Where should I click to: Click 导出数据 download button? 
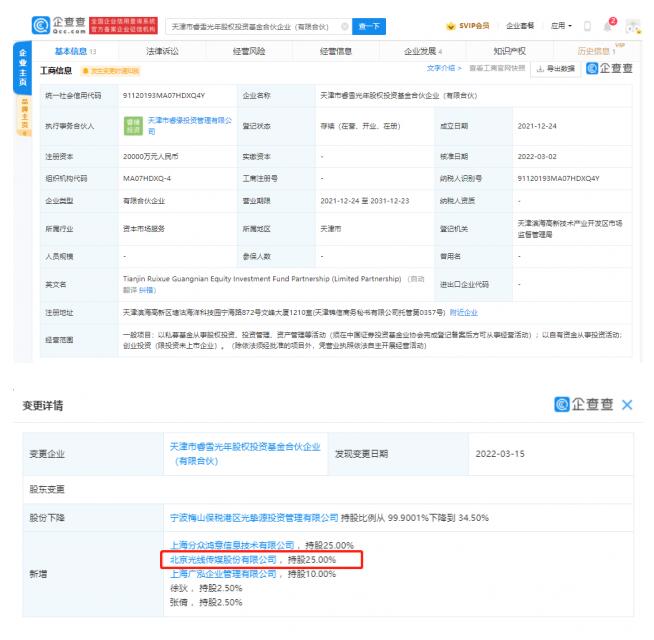556,69
